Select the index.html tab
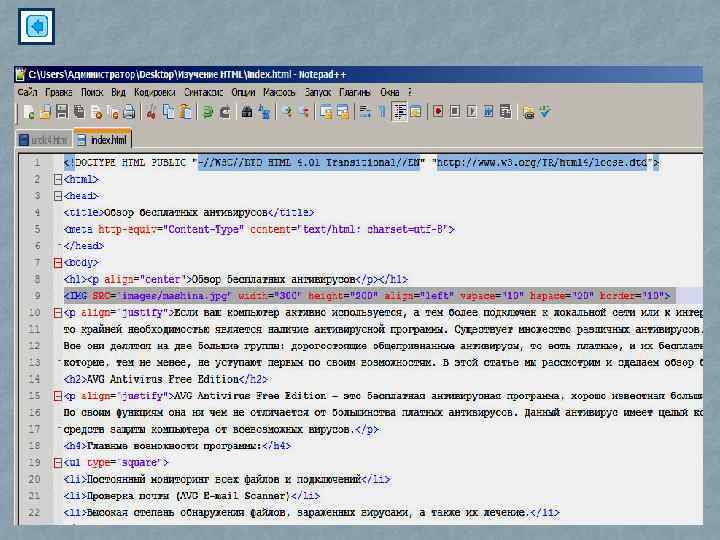Screen dimensions: 720x540 [x=103, y=139]
